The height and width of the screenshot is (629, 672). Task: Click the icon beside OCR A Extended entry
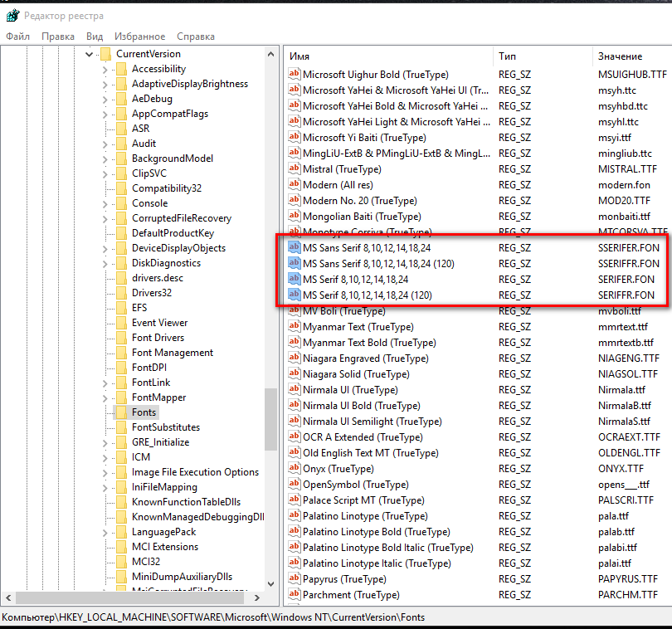pos(293,437)
